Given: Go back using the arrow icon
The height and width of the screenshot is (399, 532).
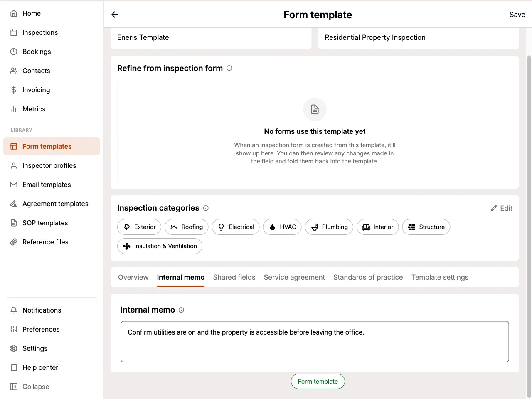Looking at the screenshot, I should pyautogui.click(x=115, y=15).
